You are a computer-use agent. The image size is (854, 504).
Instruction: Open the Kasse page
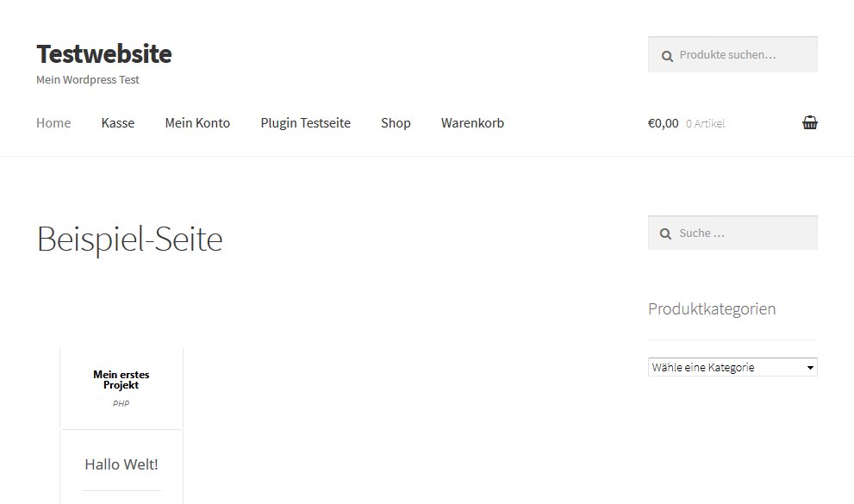pyautogui.click(x=118, y=123)
